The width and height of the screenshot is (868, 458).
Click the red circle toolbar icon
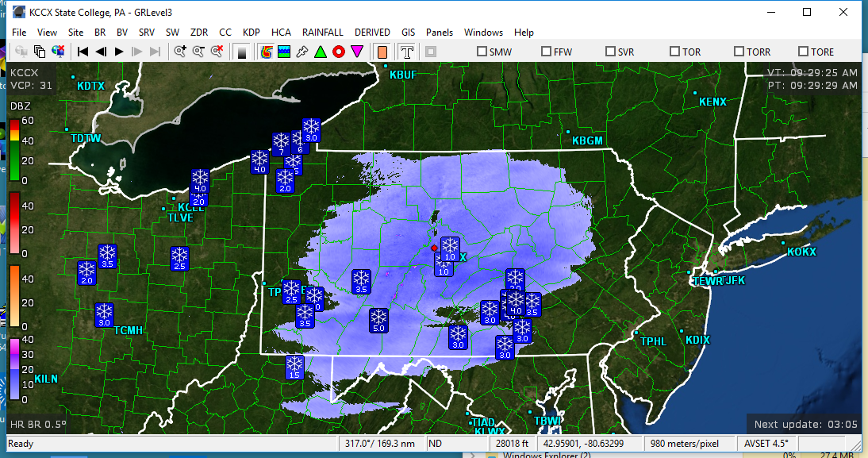pyautogui.click(x=339, y=52)
